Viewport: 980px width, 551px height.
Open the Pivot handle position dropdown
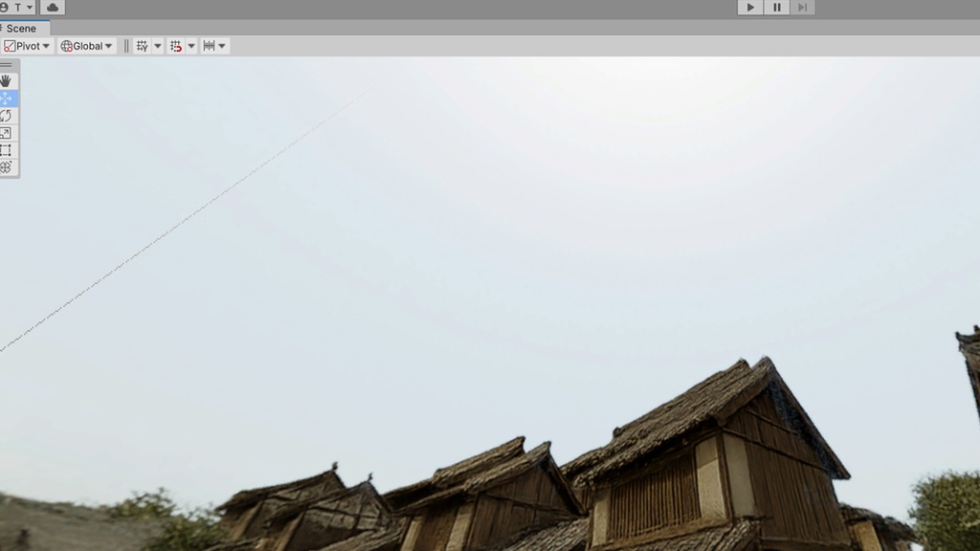coord(27,46)
